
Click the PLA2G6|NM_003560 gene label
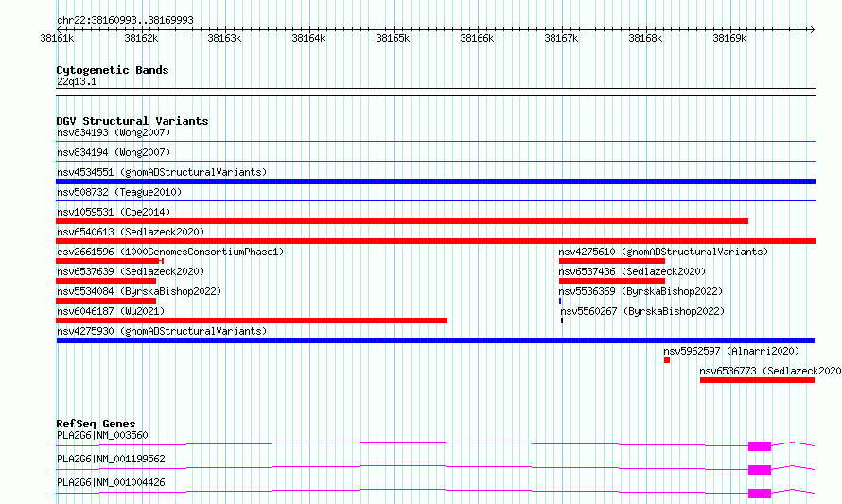[102, 435]
